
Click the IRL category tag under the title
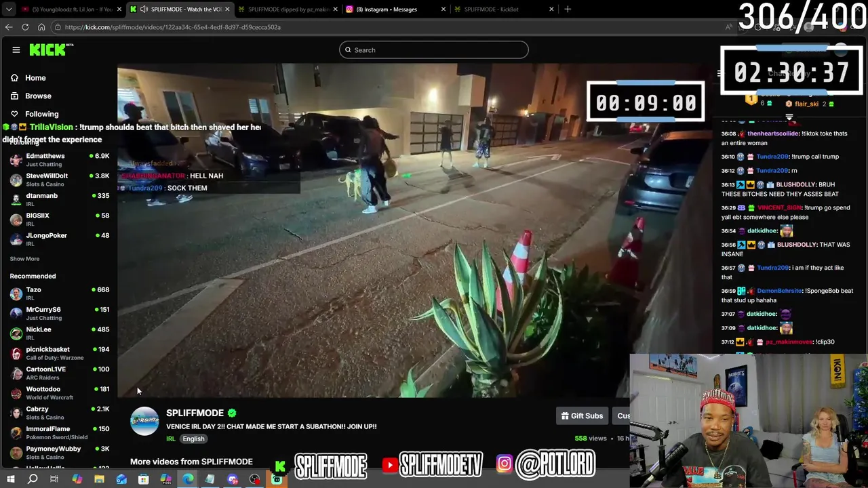pos(171,439)
